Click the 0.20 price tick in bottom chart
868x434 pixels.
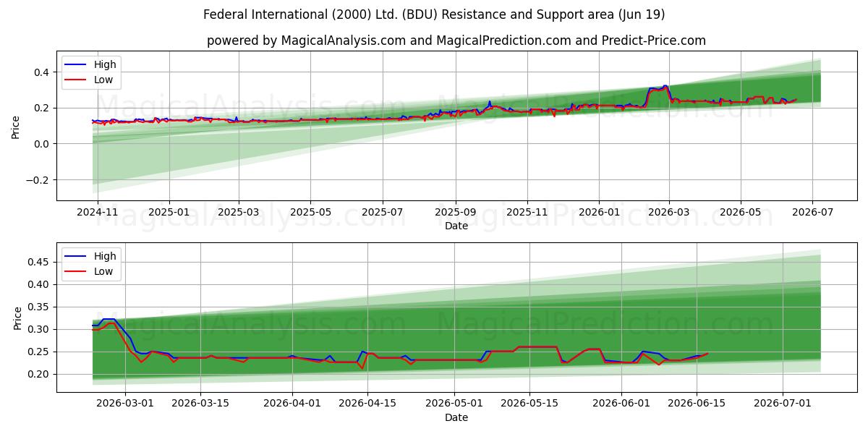(x=38, y=374)
